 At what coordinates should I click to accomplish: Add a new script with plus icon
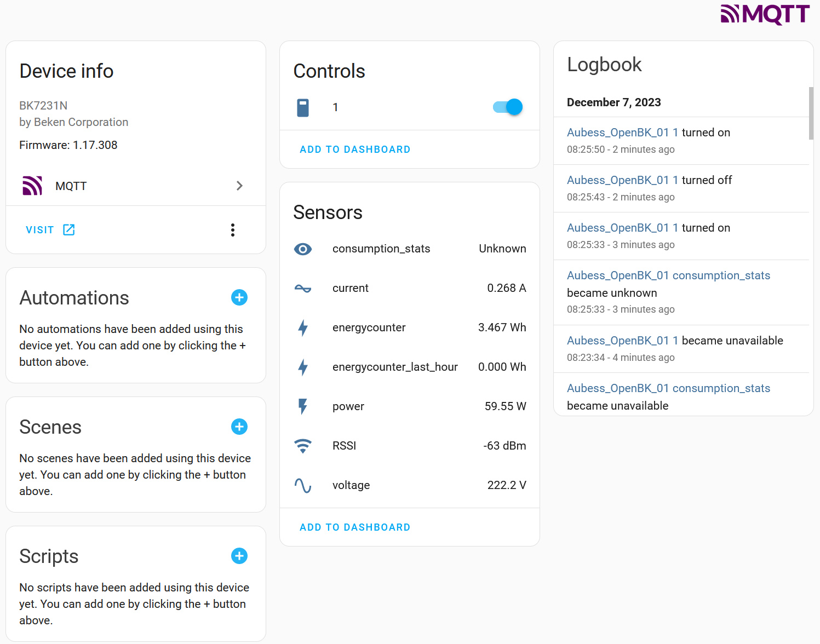coord(239,556)
